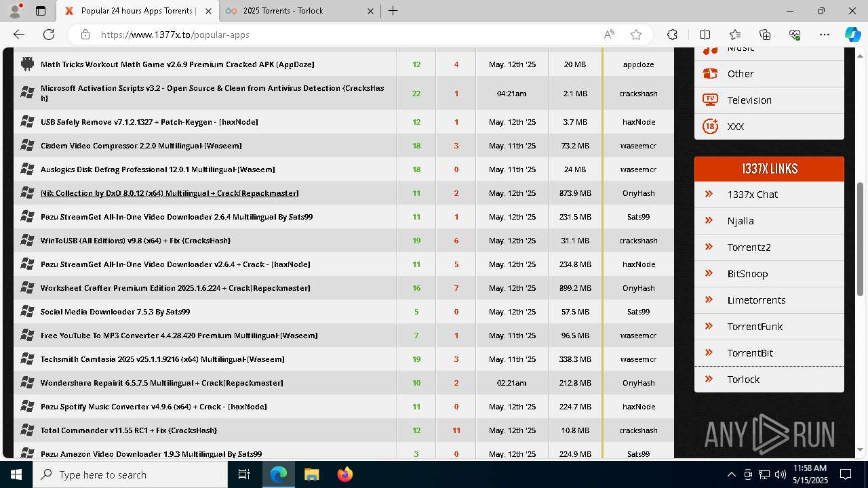Open Nik Collection by DxO 8.0.12 torrent
Image resolution: width=868 pixels, height=488 pixels.
tap(170, 193)
